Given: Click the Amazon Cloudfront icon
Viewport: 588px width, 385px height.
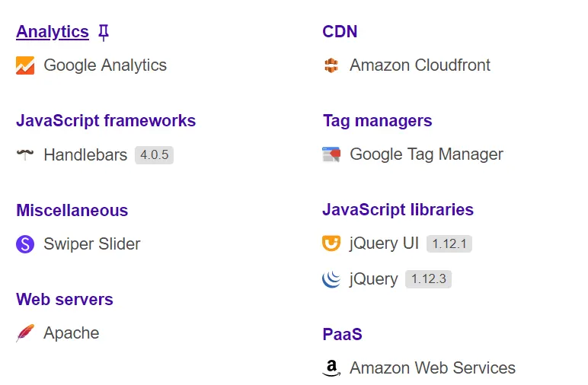Looking at the screenshot, I should pyautogui.click(x=331, y=65).
